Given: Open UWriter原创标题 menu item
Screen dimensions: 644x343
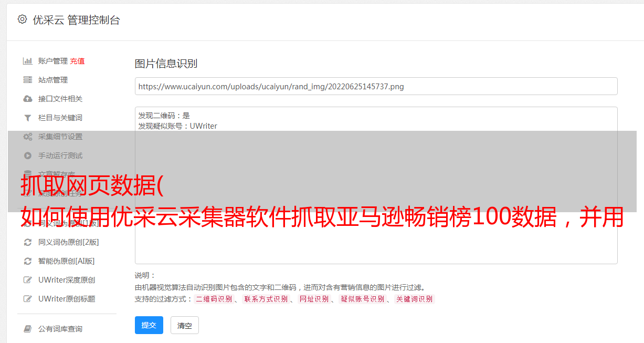Looking at the screenshot, I should [x=67, y=299].
